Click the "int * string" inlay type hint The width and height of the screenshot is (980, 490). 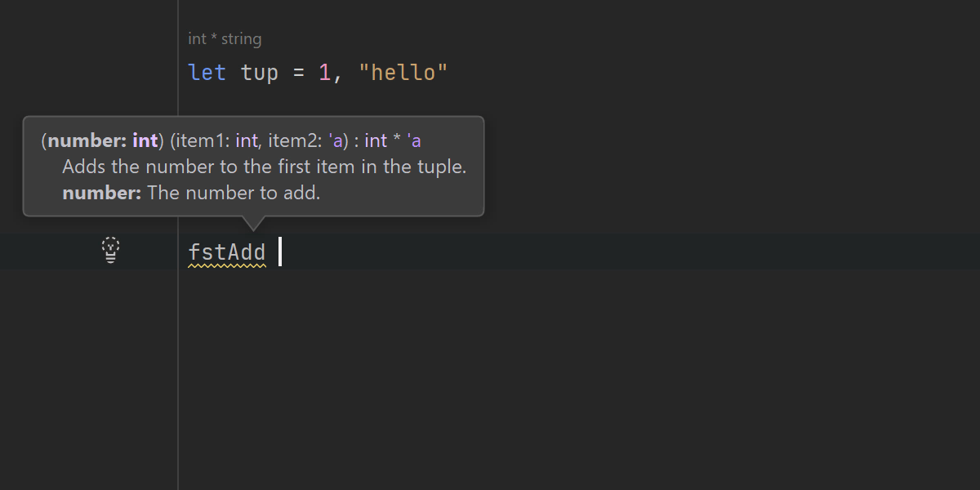click(225, 38)
